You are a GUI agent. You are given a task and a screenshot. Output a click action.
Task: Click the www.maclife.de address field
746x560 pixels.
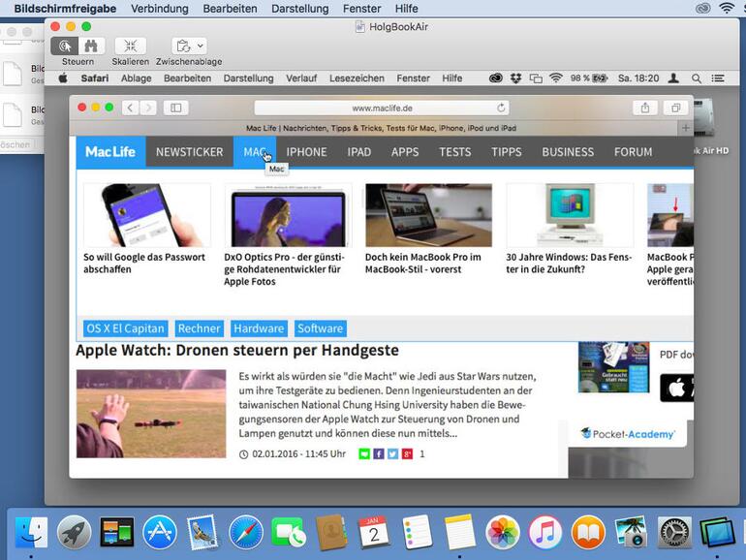pos(382,108)
